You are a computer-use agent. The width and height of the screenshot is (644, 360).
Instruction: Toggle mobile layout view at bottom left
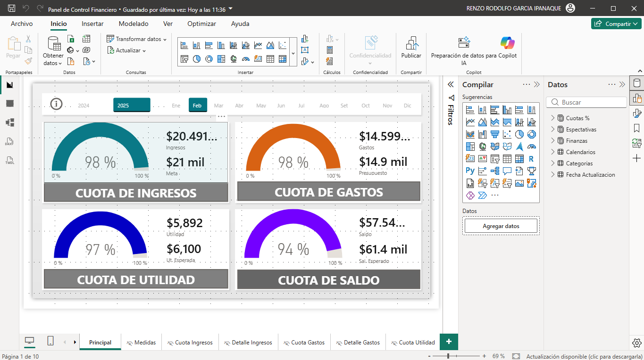pyautogui.click(x=50, y=342)
